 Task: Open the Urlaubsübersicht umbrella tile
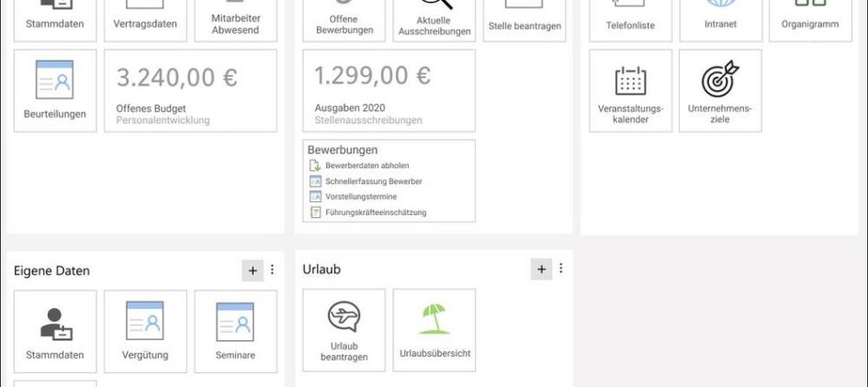click(434, 330)
